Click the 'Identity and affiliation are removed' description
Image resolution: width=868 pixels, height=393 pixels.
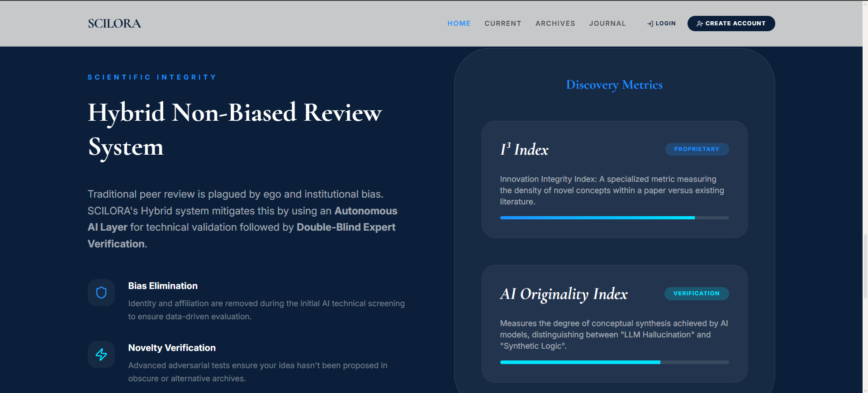click(x=266, y=310)
